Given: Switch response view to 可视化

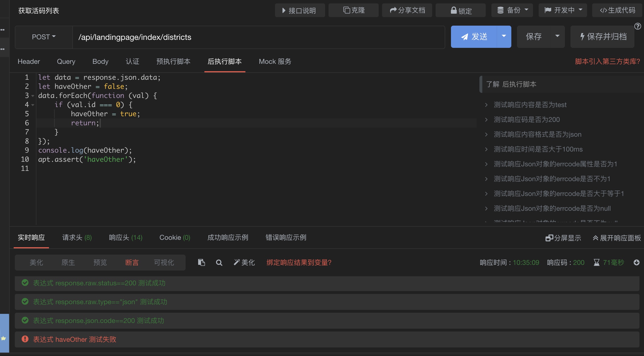Looking at the screenshot, I should 164,262.
